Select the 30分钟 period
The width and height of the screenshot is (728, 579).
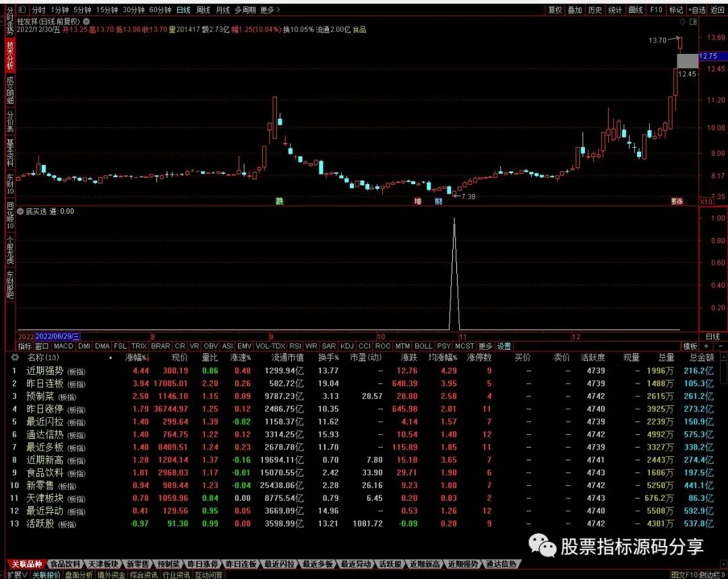(133, 9)
